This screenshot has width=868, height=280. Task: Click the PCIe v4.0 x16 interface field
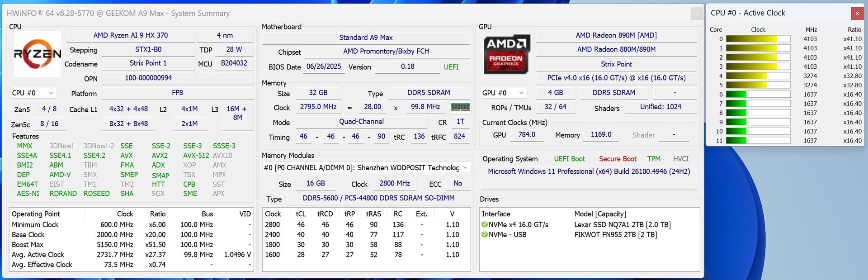(x=616, y=78)
